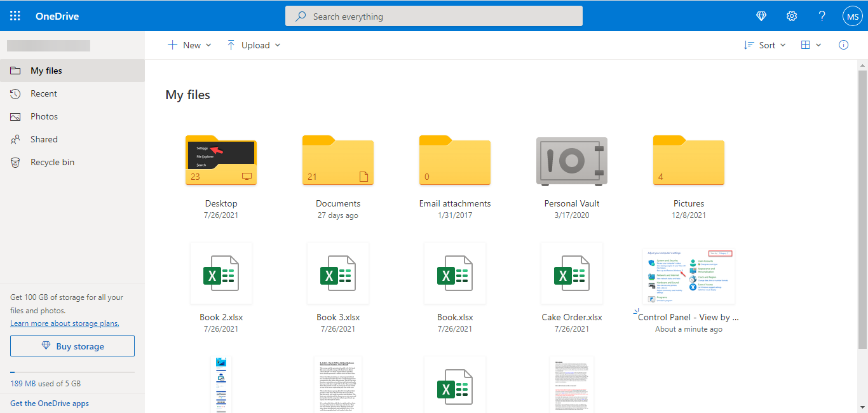Open the New dropdown menu
The height and width of the screenshot is (413, 868).
pyautogui.click(x=189, y=45)
